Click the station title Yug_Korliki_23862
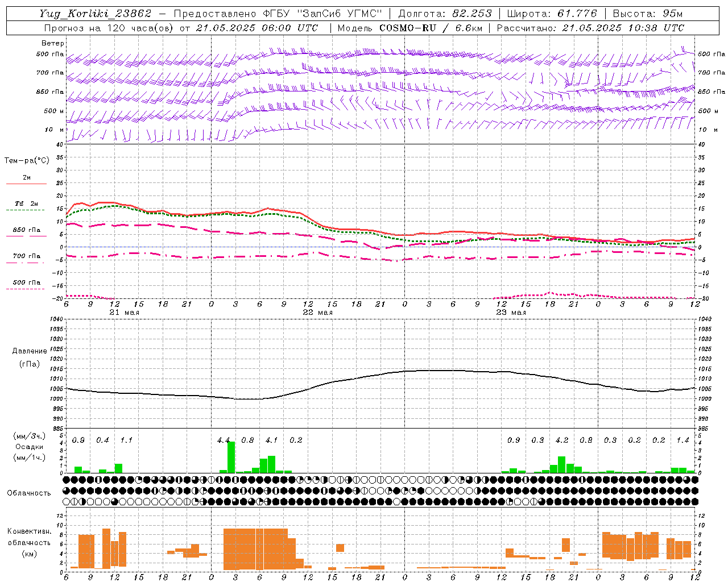Image resolution: width=728 pixels, height=582 pixels. click(x=96, y=14)
